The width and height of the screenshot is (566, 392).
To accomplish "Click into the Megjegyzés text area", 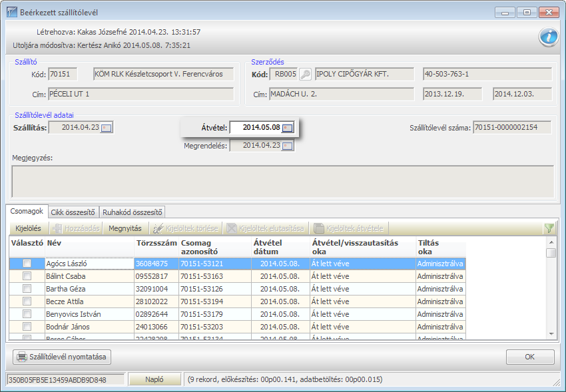I will tap(282, 182).
